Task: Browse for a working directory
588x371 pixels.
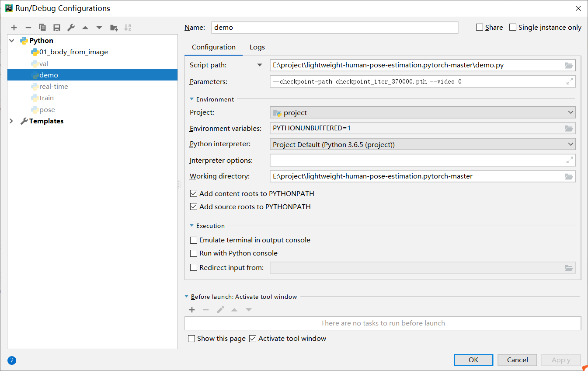Action: pos(569,176)
